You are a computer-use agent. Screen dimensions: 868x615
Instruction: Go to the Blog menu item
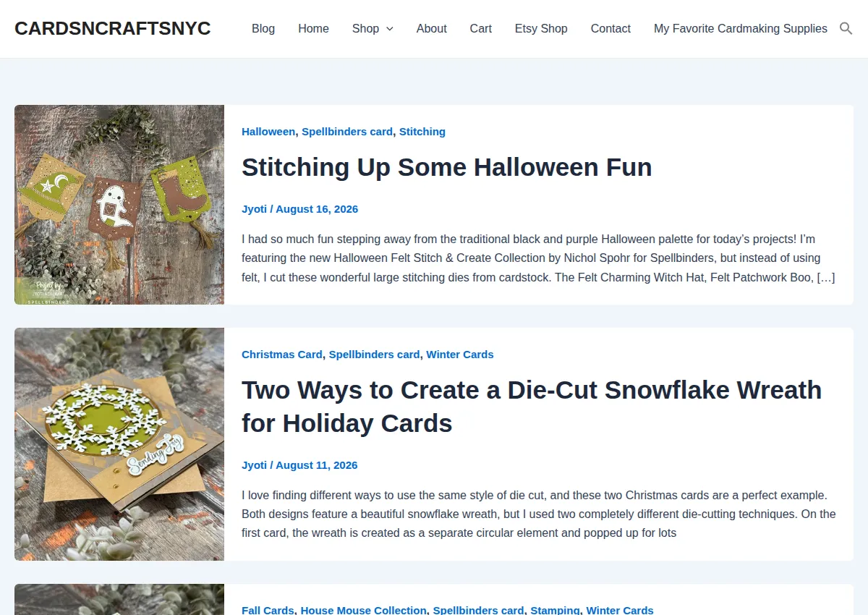(x=263, y=29)
